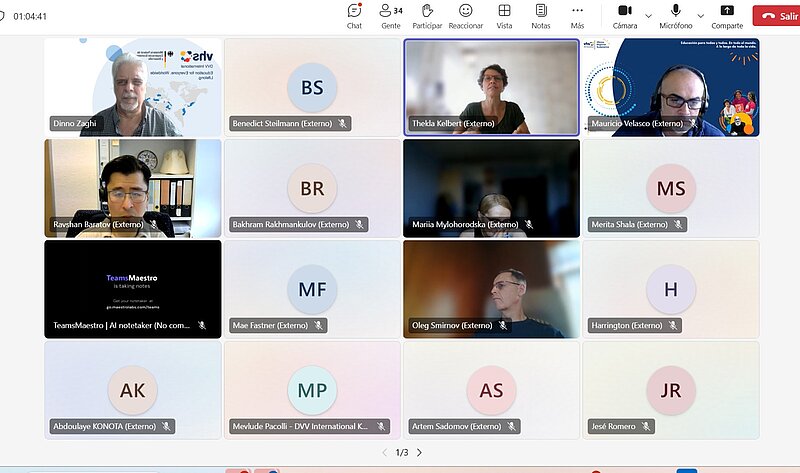Click Dinno Zaghi's video tile

(133, 87)
